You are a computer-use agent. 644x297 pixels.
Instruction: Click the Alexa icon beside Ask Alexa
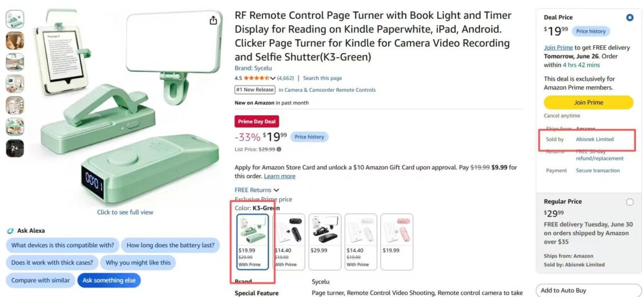11,231
